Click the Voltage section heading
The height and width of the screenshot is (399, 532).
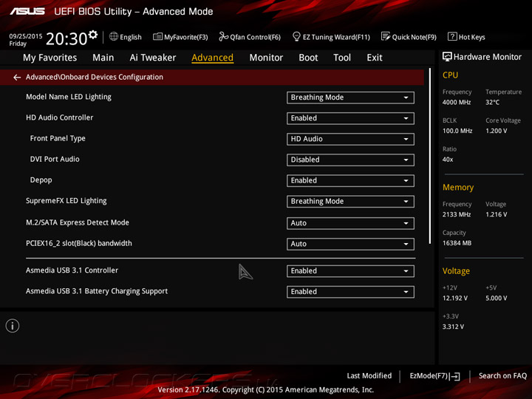(456, 271)
